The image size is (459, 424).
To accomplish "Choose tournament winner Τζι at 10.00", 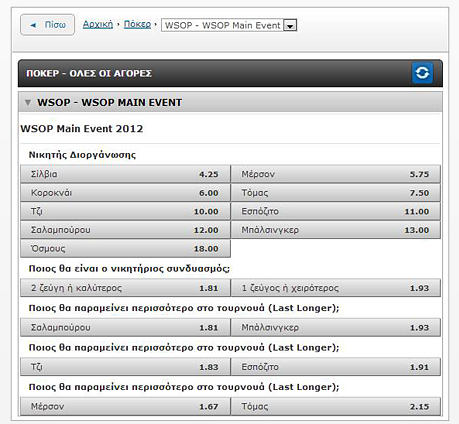I will (x=125, y=211).
